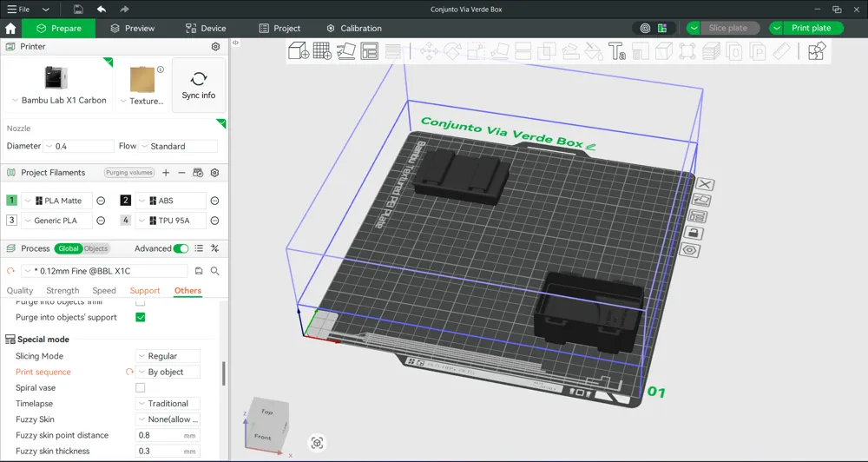The image size is (868, 462).
Task: Click the Auto orient icon
Action: click(x=346, y=51)
